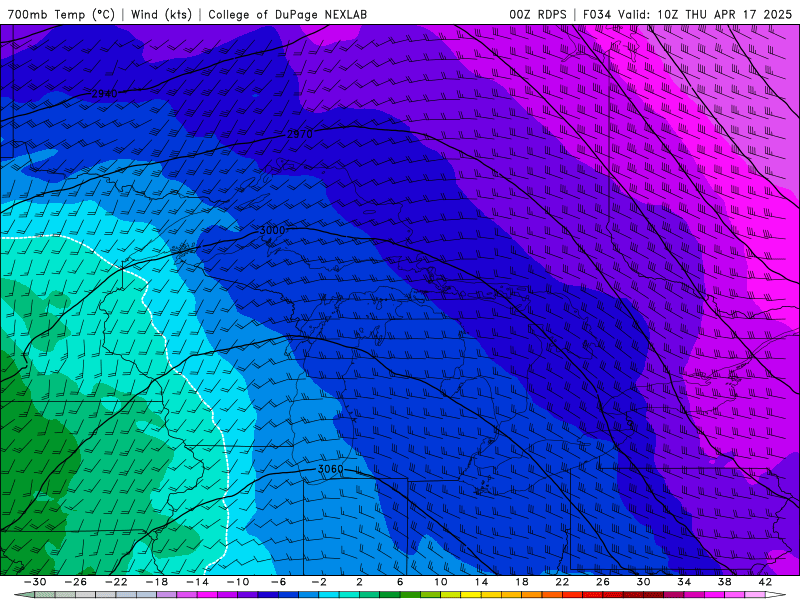Viewport: 800px width, 600px height.
Task: Click the 38 colorbar scale value
Action: point(724,582)
